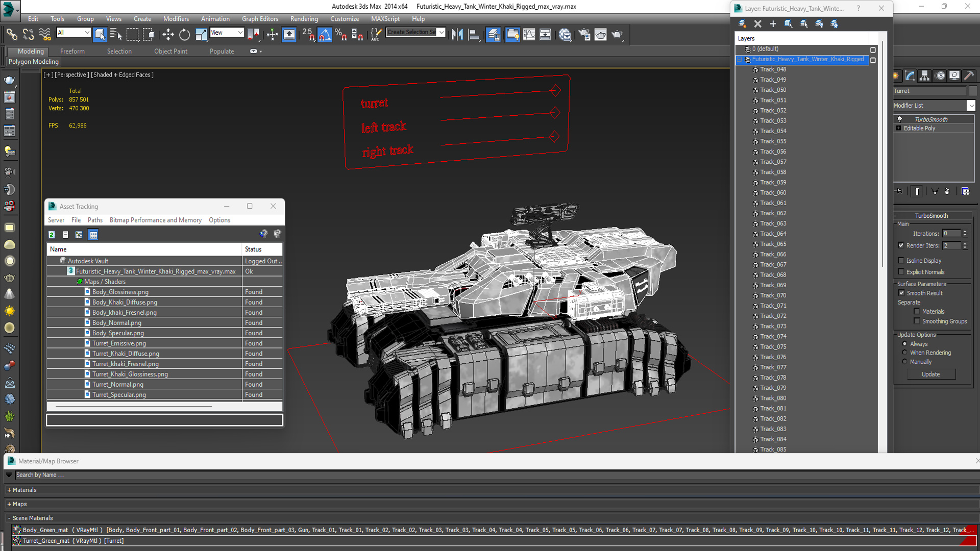Open the Graph Editors menu

point(260,19)
